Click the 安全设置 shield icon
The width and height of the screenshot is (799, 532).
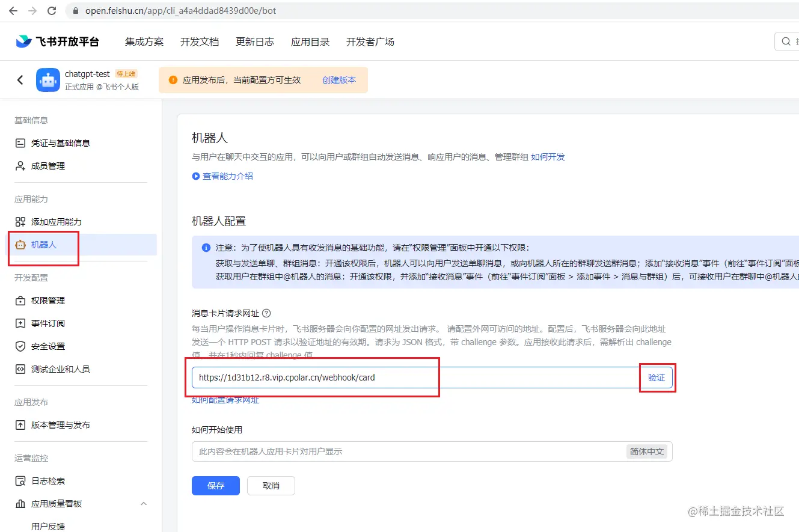(x=20, y=346)
